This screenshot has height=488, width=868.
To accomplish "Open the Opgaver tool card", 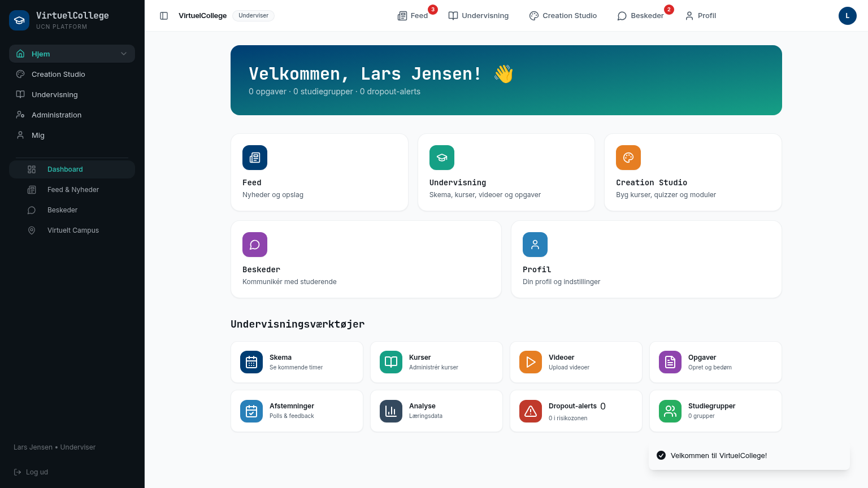I will point(715,362).
